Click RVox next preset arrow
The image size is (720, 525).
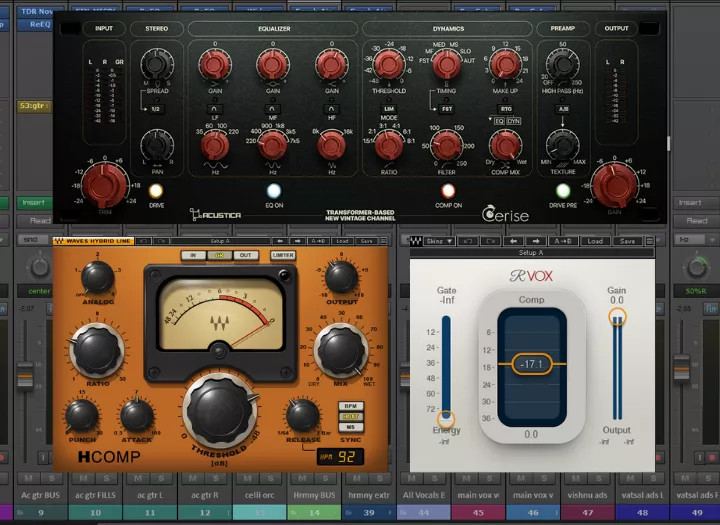(536, 241)
